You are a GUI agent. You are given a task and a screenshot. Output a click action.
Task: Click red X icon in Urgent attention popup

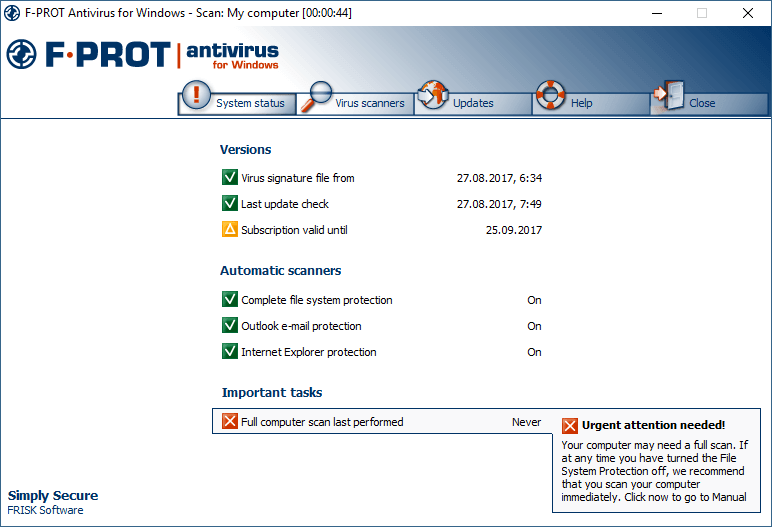click(x=570, y=426)
